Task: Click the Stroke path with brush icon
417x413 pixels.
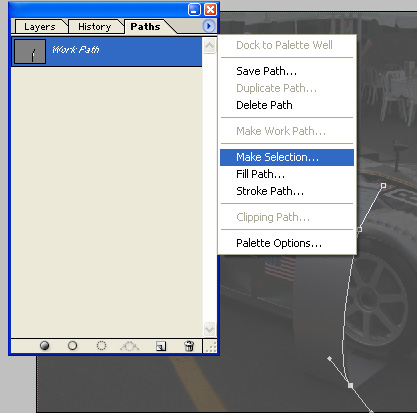Action: [x=72, y=346]
